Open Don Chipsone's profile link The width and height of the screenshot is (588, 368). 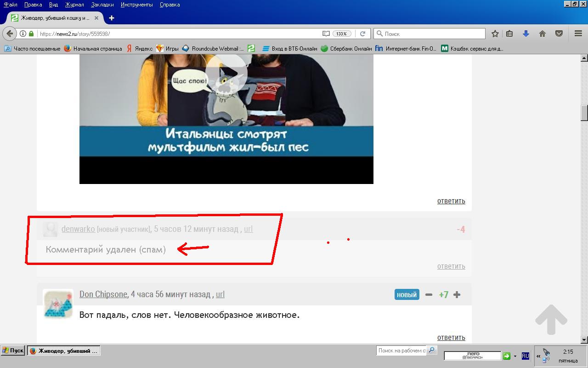pos(103,294)
